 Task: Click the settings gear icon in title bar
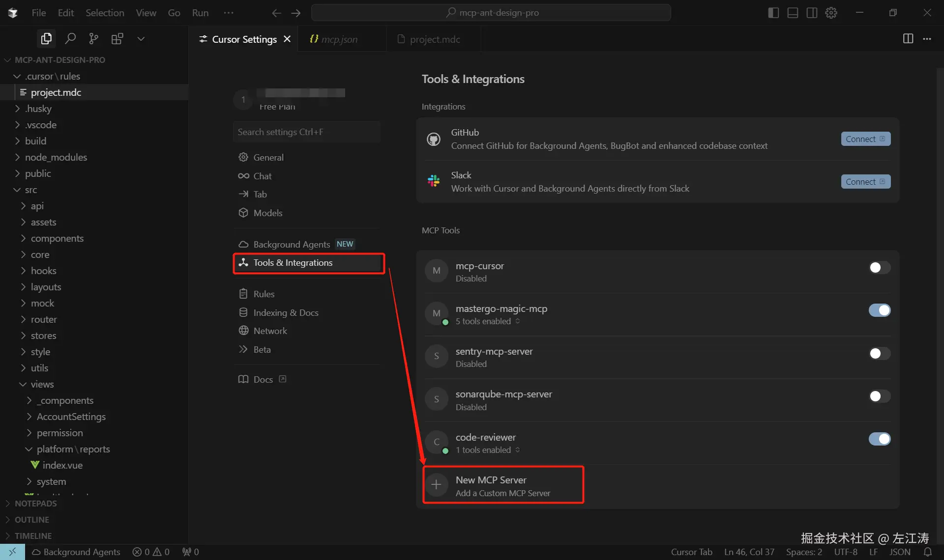(831, 13)
